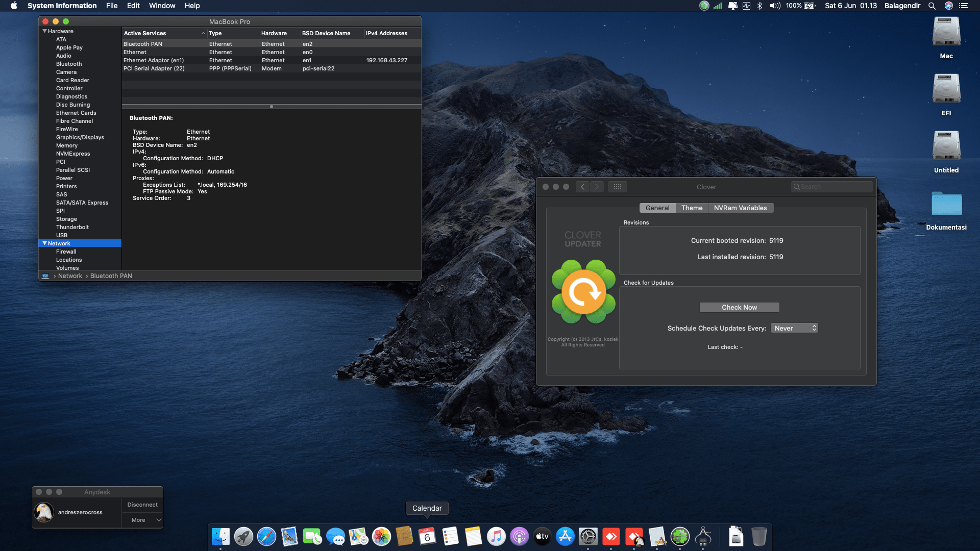The image size is (980, 551).
Task: Select Firewall under Network
Action: coord(66,252)
